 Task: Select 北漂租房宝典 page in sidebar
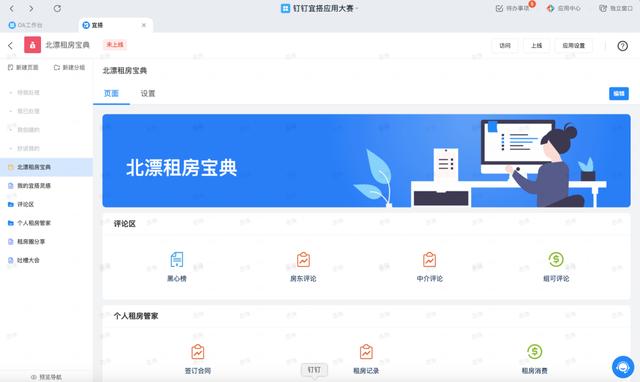click(x=46, y=167)
